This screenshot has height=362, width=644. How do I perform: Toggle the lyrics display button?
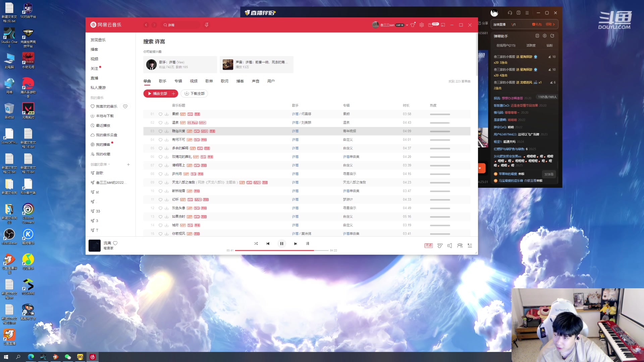[x=308, y=244]
